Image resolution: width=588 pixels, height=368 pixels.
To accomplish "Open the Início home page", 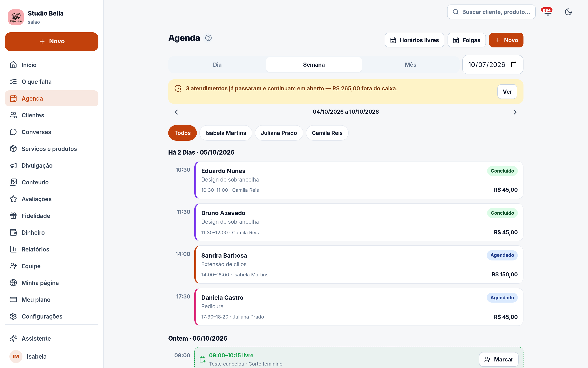I will [x=51, y=65].
